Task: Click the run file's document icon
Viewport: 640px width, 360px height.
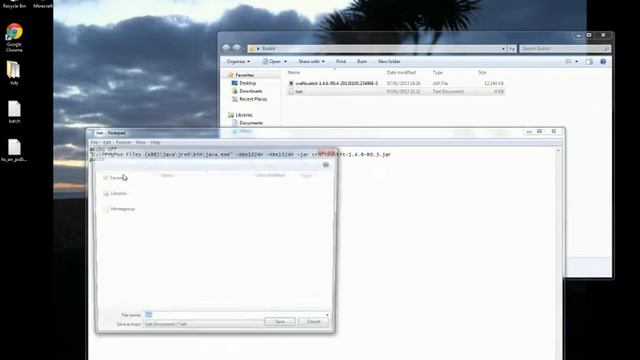Action: (291, 91)
